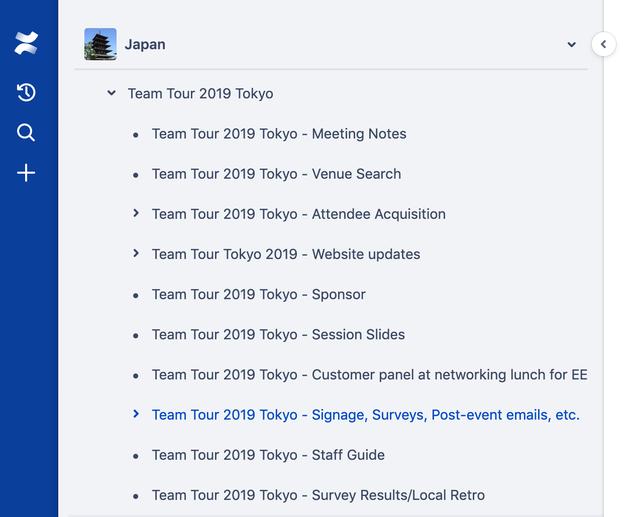This screenshot has width=640, height=517.
Task: Collapse sidebar using the round arrow button
Action: tap(603, 44)
